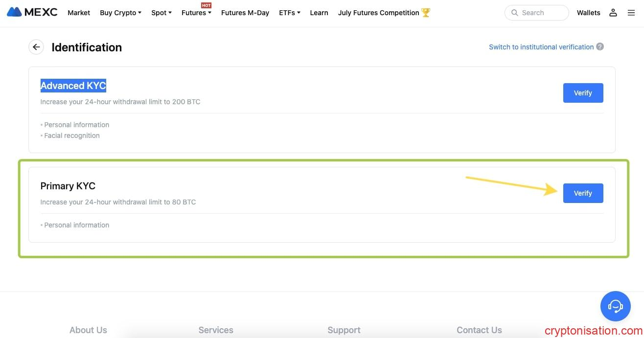Click the trophy icon in navigation
The width and height of the screenshot is (644, 338).
point(426,13)
